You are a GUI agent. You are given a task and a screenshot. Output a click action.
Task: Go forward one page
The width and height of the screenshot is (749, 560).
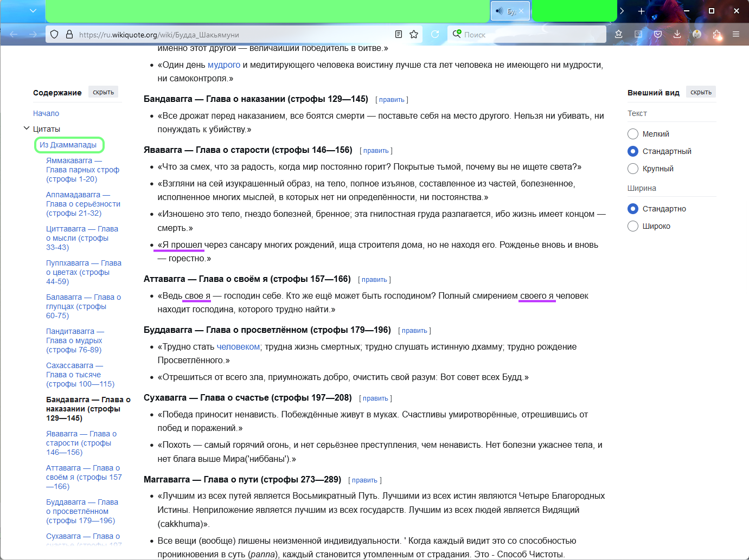[33, 34]
